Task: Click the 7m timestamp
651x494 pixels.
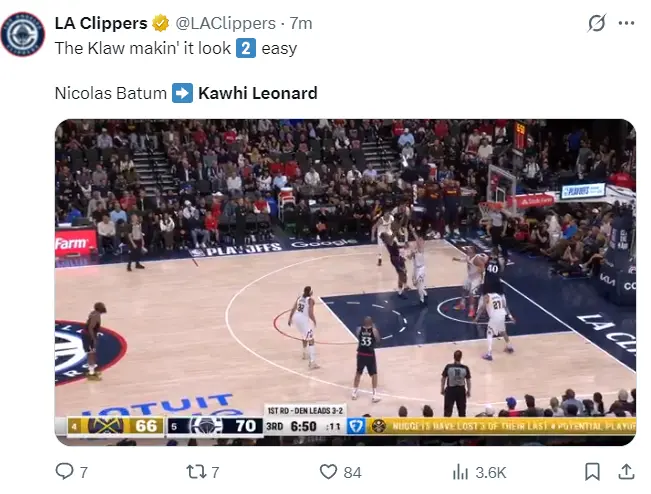Action: 301,23
